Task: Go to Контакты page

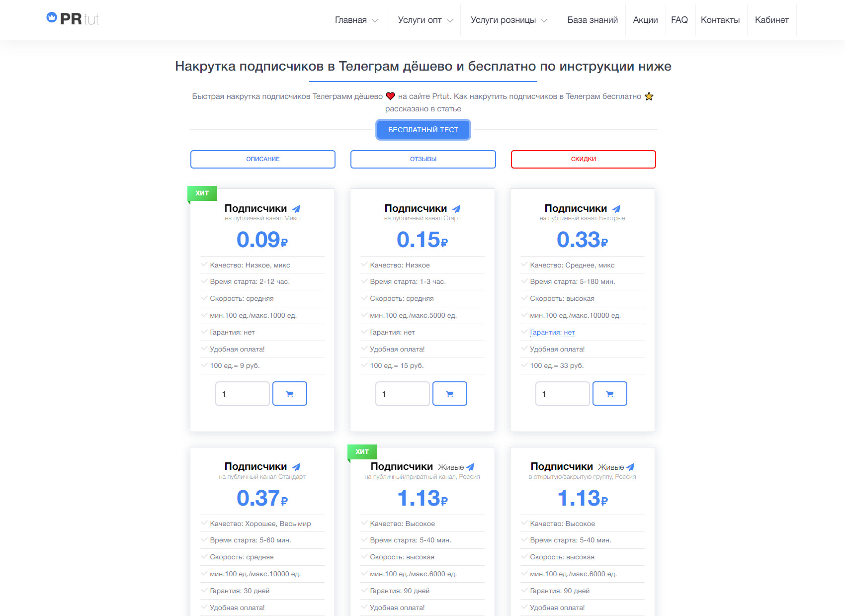Action: pyautogui.click(x=720, y=20)
